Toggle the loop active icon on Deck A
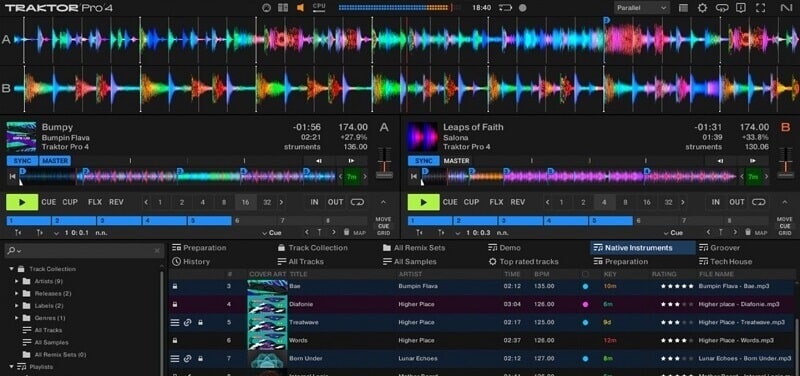800x376 pixels. [357, 203]
